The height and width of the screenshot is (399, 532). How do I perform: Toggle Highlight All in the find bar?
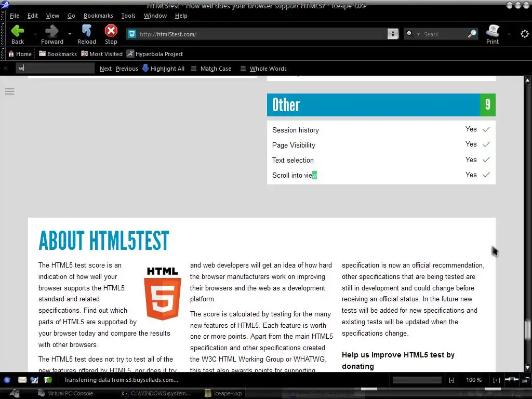point(163,69)
